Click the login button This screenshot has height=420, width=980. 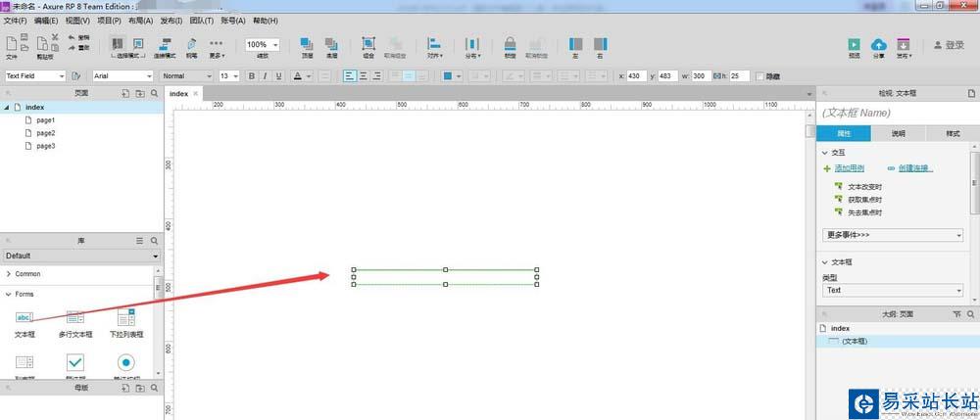pyautogui.click(x=949, y=45)
